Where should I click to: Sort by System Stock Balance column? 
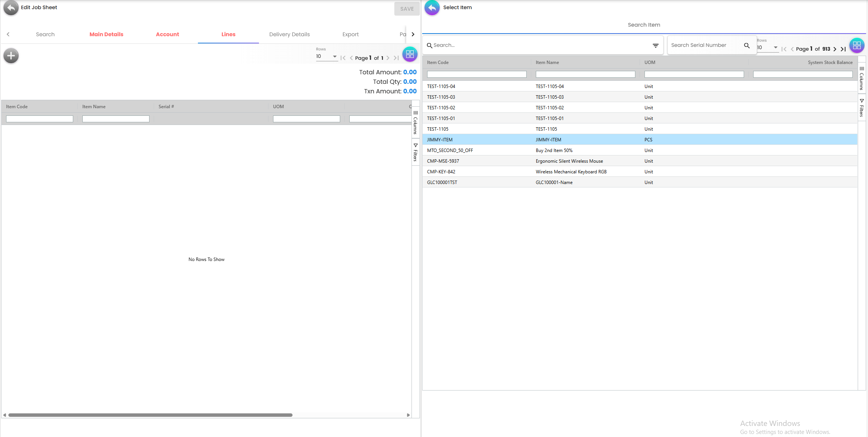click(830, 62)
